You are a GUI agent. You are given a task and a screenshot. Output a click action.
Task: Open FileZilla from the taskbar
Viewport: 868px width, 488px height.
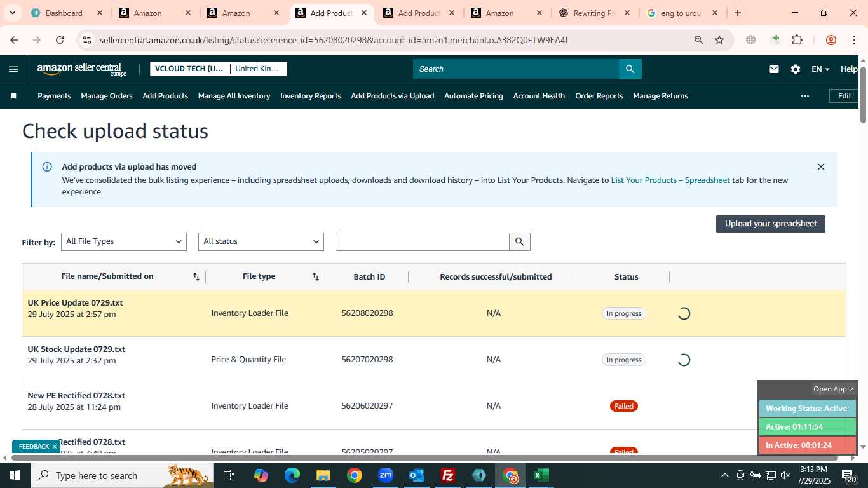click(448, 475)
